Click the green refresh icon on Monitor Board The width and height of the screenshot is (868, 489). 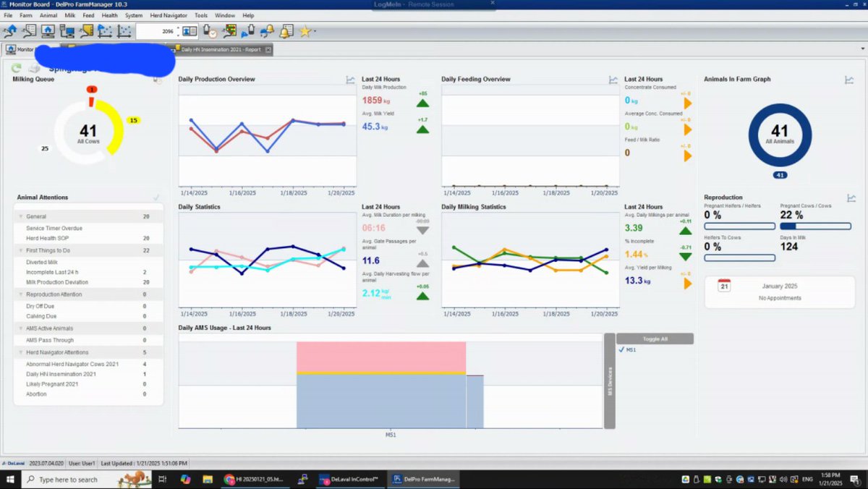click(17, 67)
